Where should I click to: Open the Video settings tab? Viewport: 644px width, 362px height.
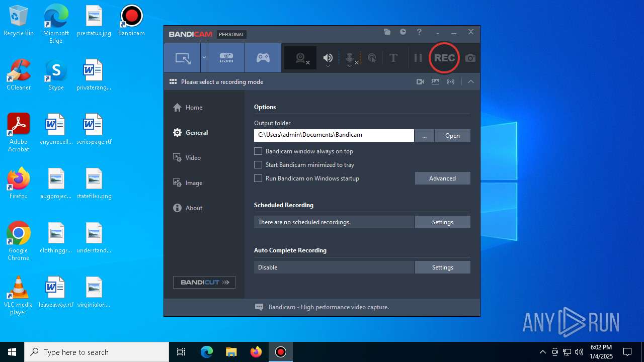187,157
